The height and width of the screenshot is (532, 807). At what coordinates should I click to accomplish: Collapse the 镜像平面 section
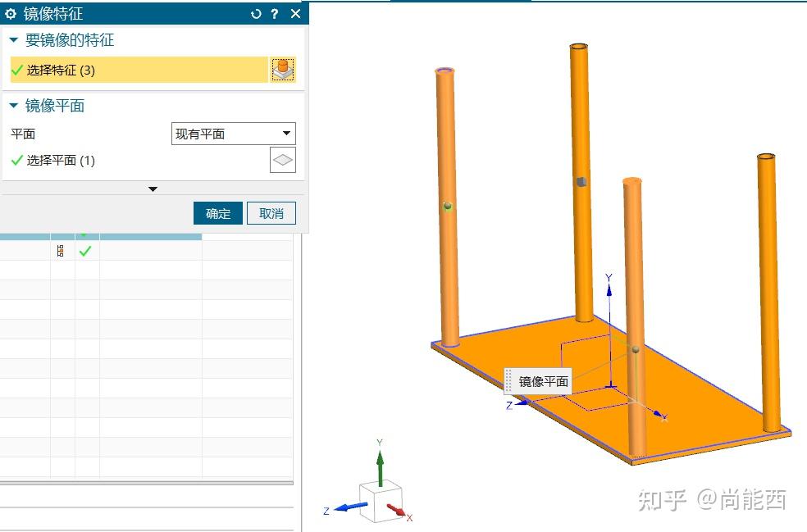pos(11,105)
